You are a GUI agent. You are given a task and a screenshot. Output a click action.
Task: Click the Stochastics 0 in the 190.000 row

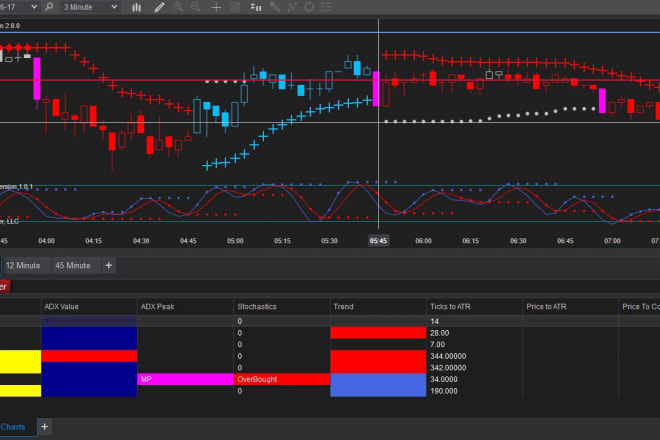[240, 391]
